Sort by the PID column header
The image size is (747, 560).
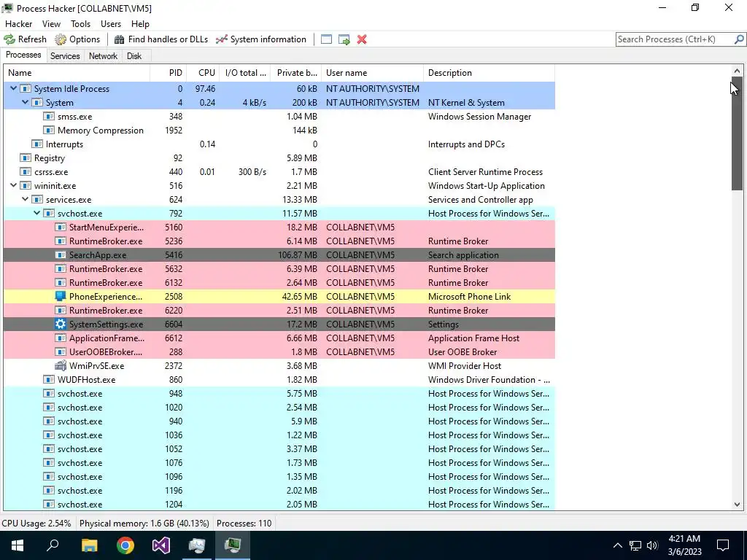(169, 73)
